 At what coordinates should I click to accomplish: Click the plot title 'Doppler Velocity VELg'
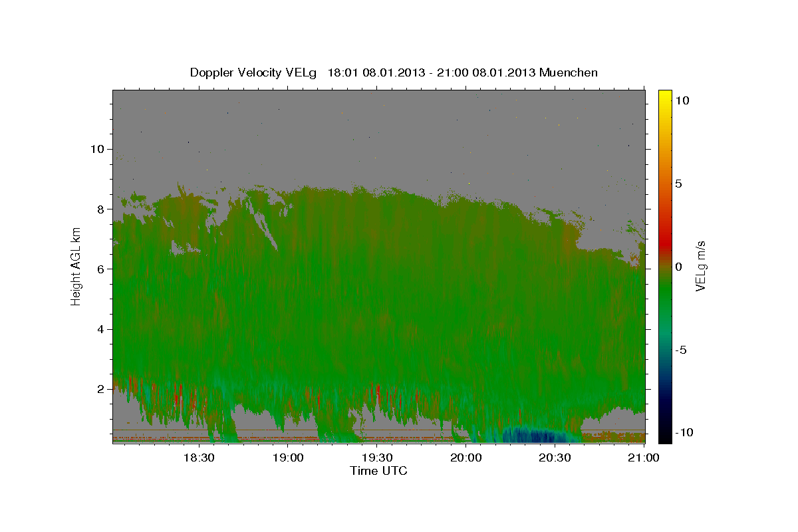tap(255, 72)
